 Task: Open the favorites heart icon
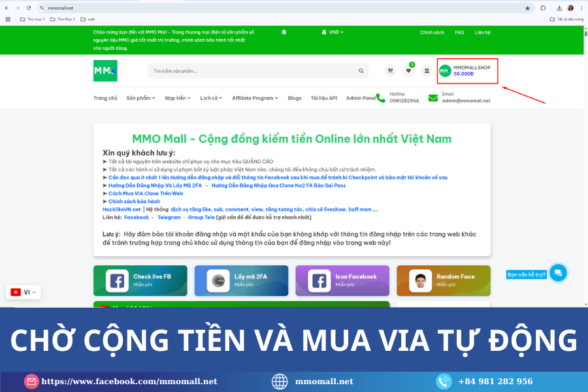tap(409, 71)
